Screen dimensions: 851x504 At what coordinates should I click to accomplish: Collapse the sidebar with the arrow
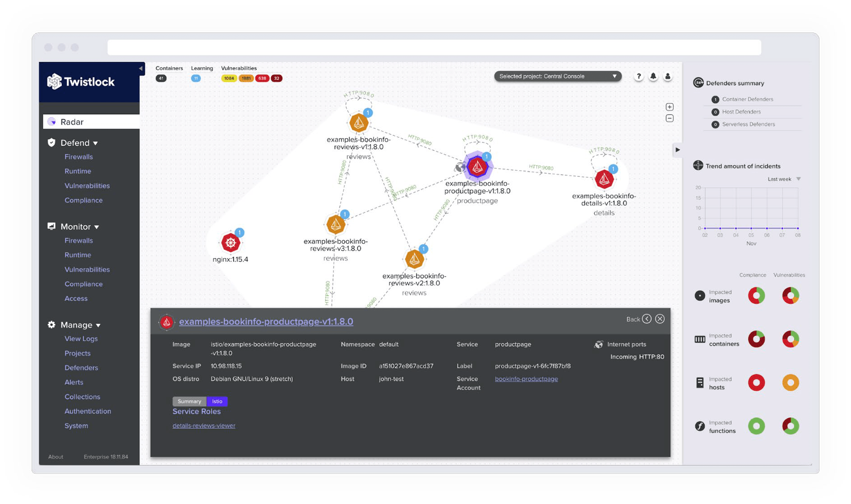[x=140, y=68]
